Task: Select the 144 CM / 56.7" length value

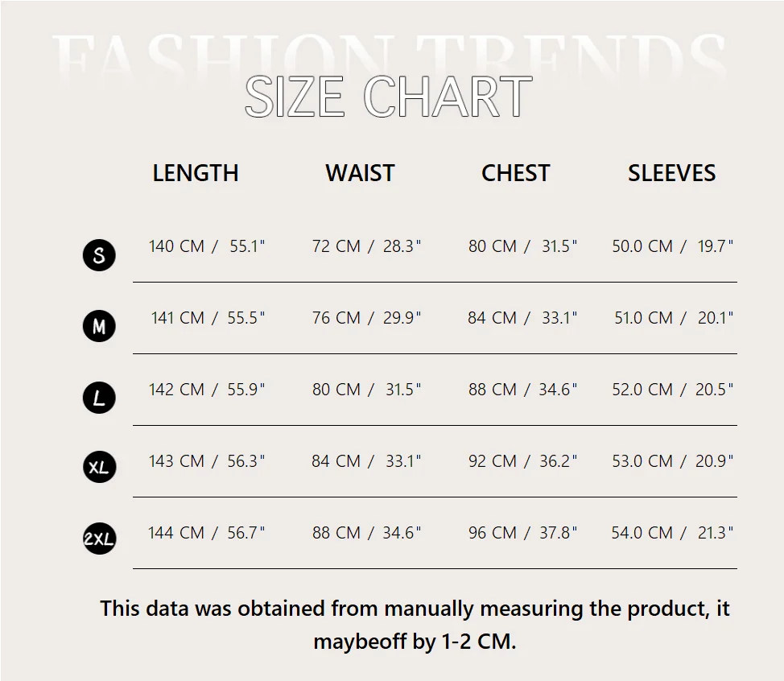Action: pos(207,533)
